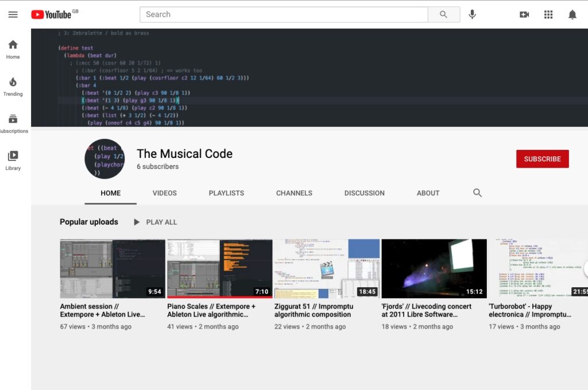Click '22 views • 2 months ago' text
This screenshot has height=390, width=588.
point(310,327)
